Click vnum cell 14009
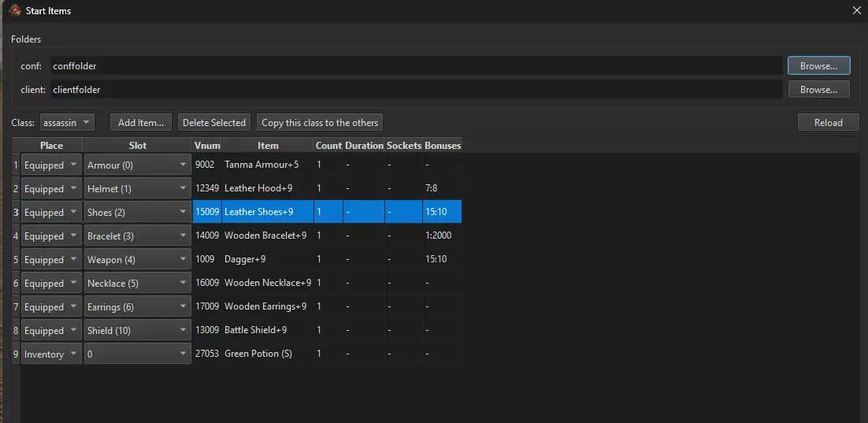This screenshot has height=423, width=868. (207, 236)
